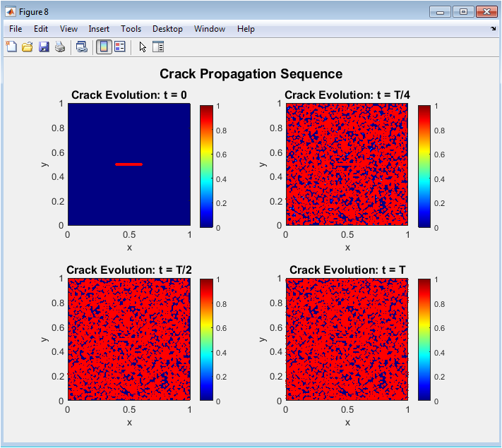Viewport: 502px width, 448px height.
Task: Click the Link Plot toolbar icon
Action: coord(82,47)
